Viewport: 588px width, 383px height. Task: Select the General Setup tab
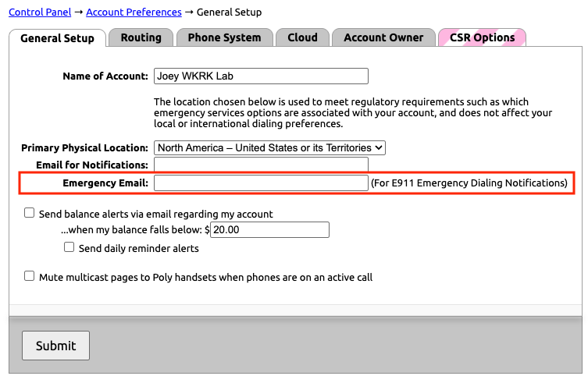click(x=57, y=38)
